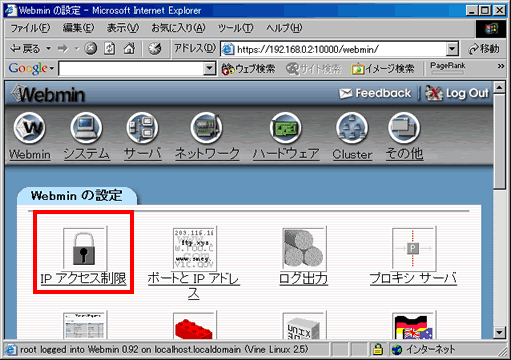Click the Feedback envelope icon
Image resolution: width=511 pixels, height=360 pixels.
click(346, 93)
